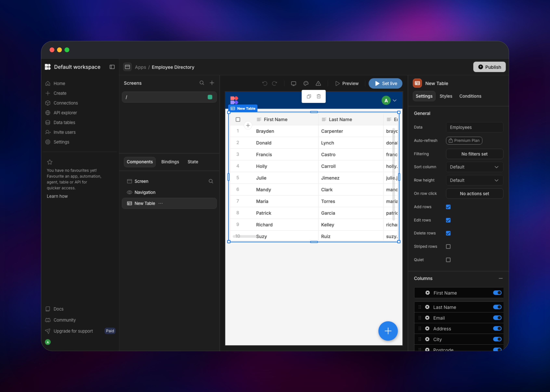Expand the user avatar menu chevron
Viewport: 550px width, 392px height.
394,100
